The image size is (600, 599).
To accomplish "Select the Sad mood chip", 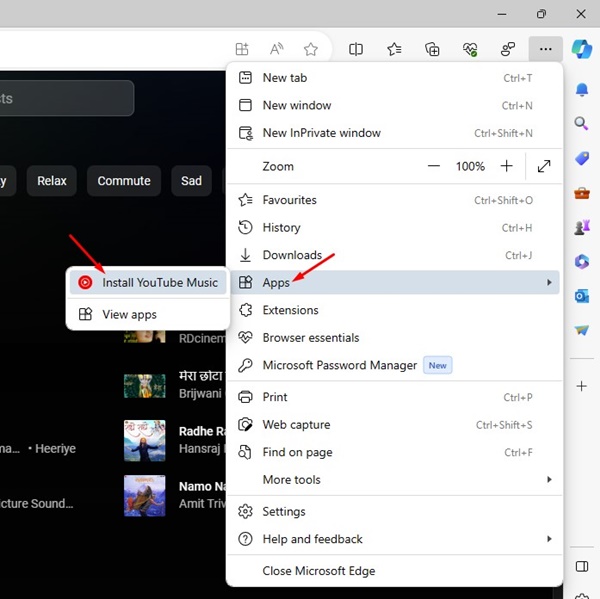I will pos(191,181).
